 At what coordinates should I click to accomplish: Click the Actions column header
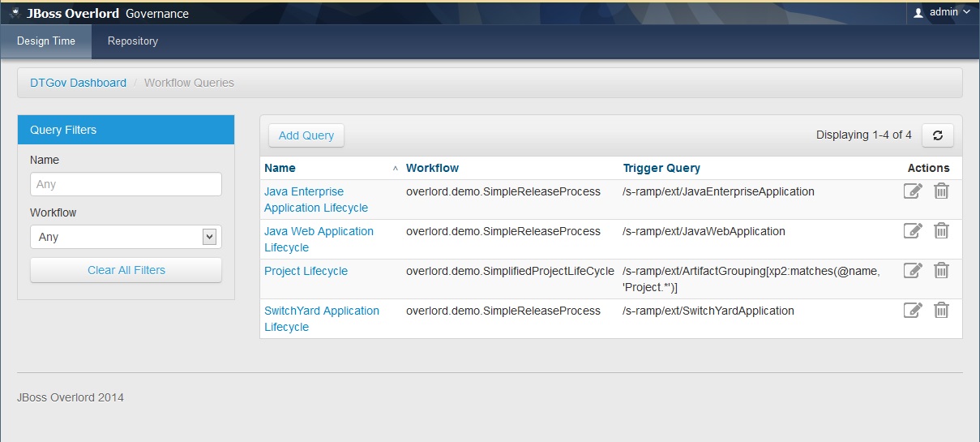(x=928, y=168)
